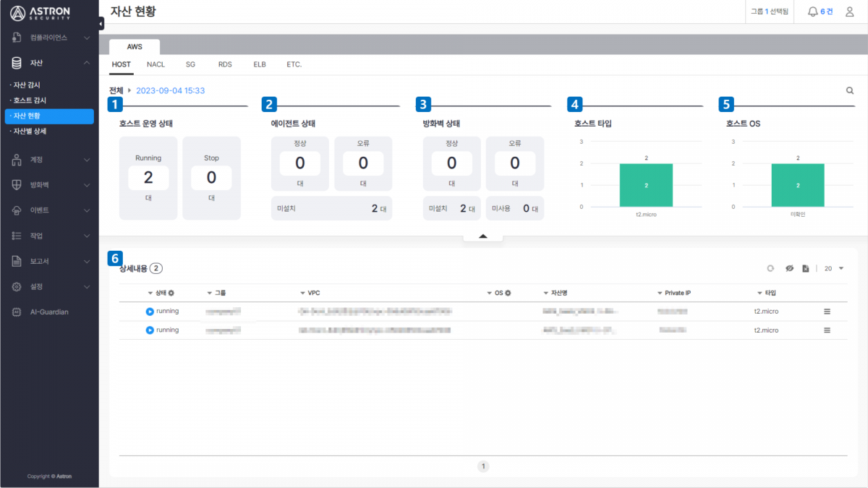Open the OS column gear settings
The width and height of the screenshot is (868, 488).
point(508,293)
